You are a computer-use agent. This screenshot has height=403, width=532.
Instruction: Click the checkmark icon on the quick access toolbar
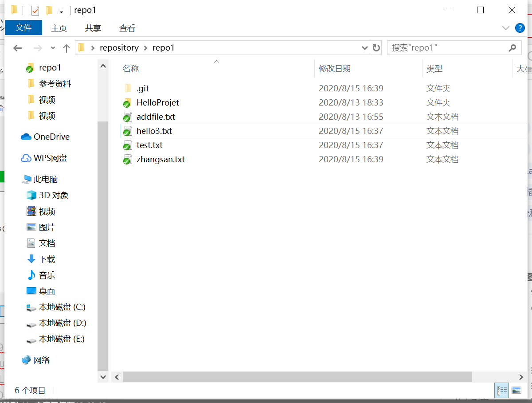[x=34, y=10]
